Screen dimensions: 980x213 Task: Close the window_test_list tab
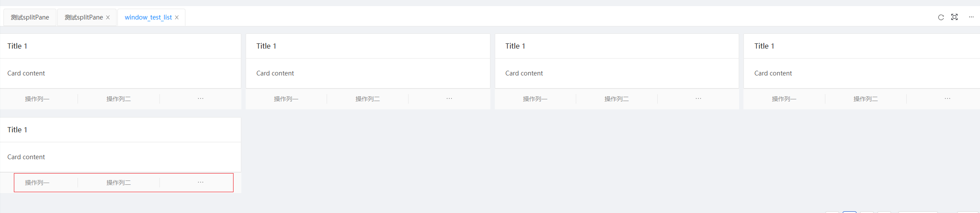click(177, 17)
